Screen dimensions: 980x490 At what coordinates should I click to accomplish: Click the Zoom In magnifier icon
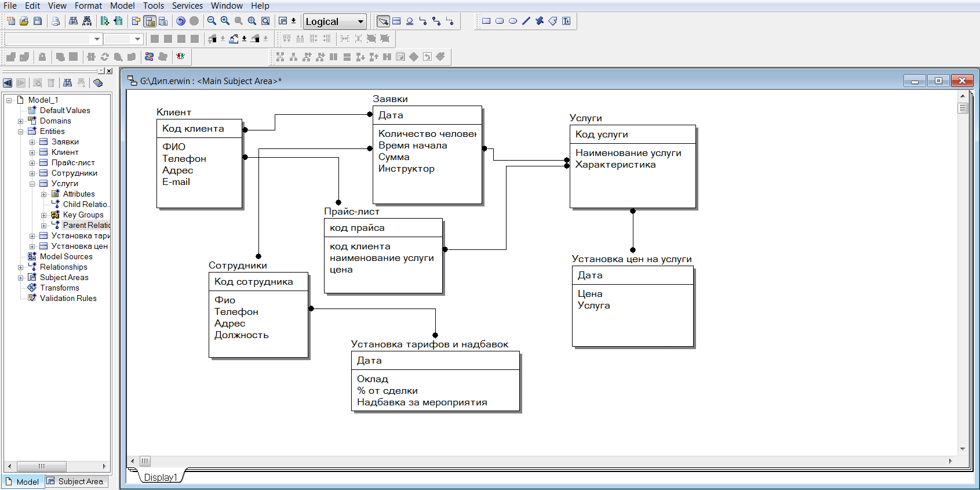(x=225, y=21)
